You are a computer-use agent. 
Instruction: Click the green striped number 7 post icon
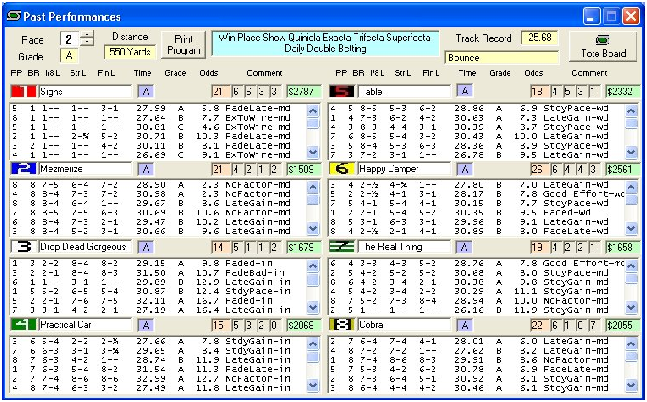[x=342, y=247]
